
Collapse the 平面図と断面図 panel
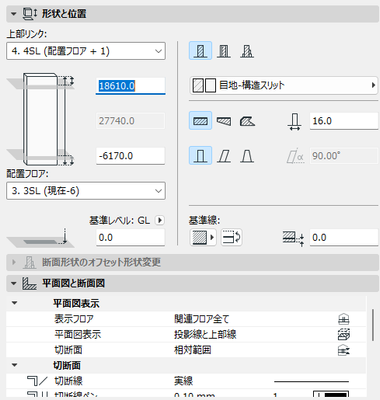[14, 283]
